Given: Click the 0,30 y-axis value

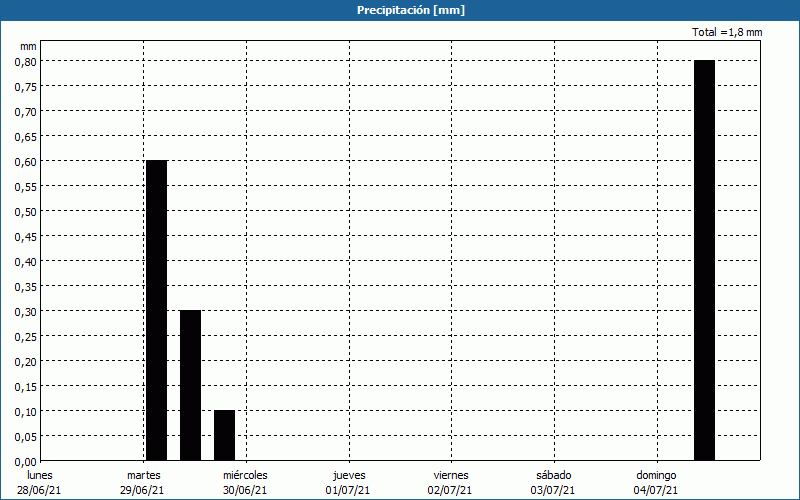Looking at the screenshot, I should 26,312.
